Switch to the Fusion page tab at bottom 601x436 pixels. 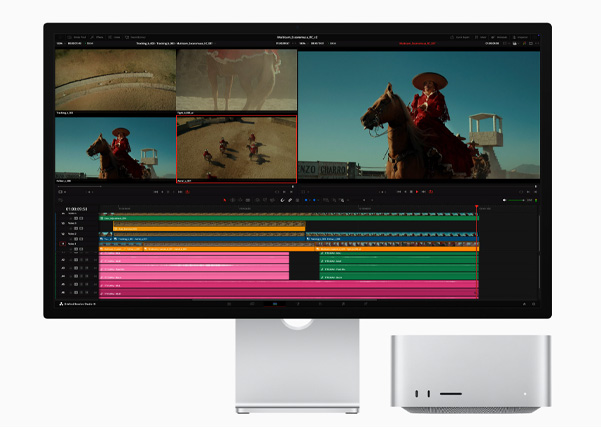click(x=297, y=304)
